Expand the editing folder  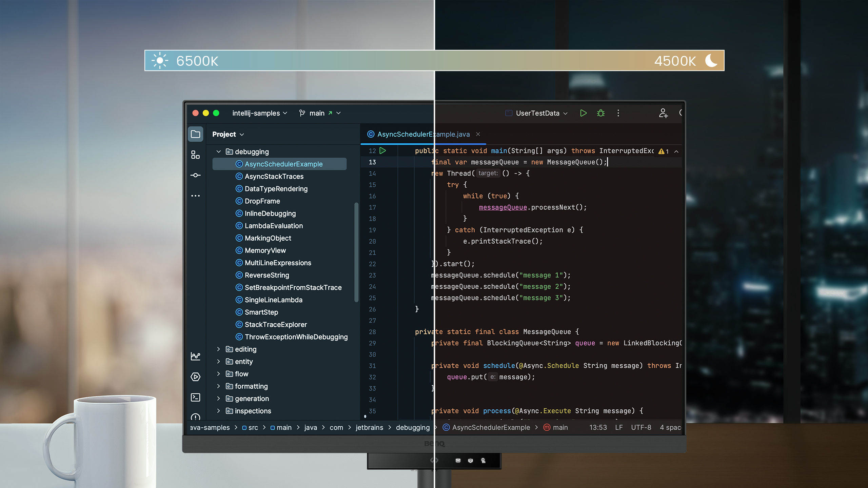coord(219,349)
